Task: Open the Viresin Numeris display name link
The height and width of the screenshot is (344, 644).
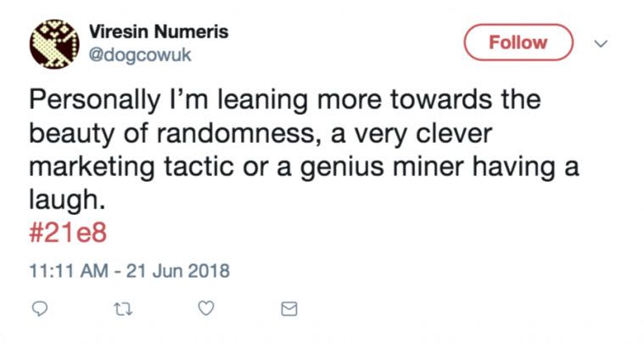Action: [159, 31]
